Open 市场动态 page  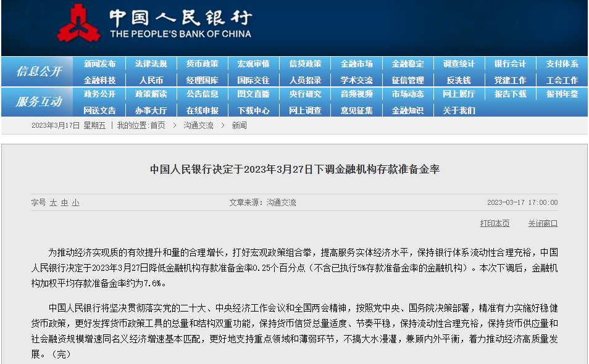[407, 94]
